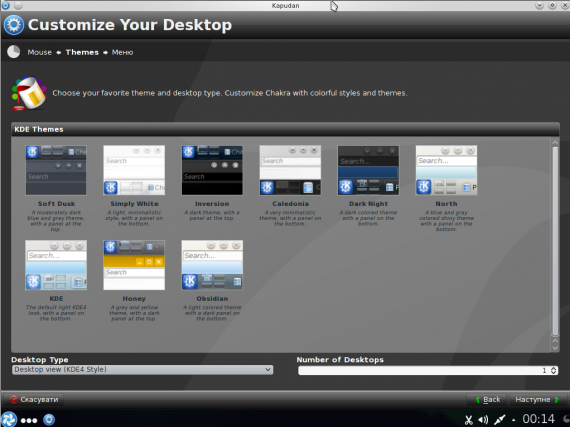Jump to the Меню breadcrumb step
The height and width of the screenshot is (427, 570).
(x=123, y=52)
